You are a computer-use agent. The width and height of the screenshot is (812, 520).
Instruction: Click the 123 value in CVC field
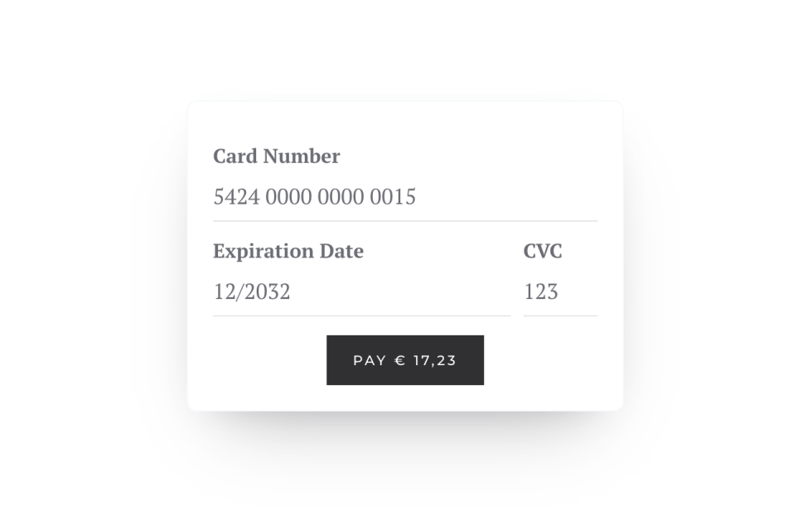[541, 291]
